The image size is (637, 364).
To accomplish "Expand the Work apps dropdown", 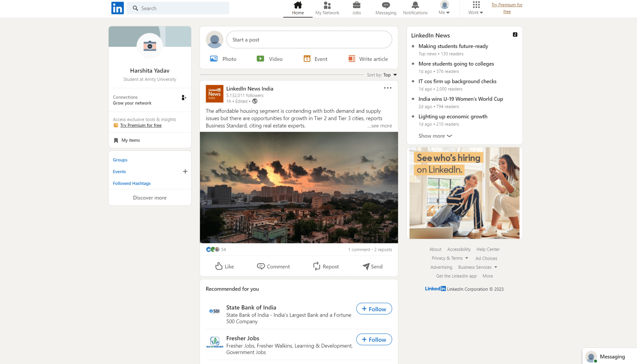I will tap(475, 8).
